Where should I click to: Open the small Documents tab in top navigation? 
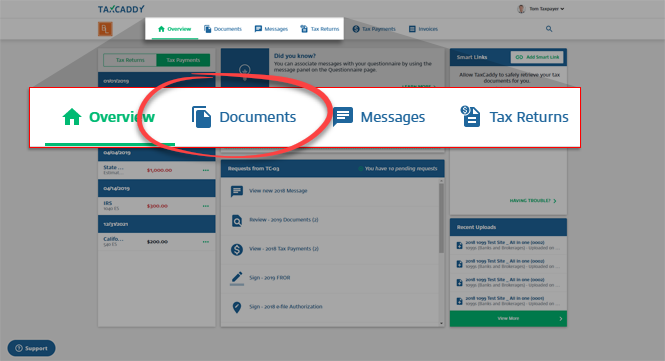pos(223,29)
